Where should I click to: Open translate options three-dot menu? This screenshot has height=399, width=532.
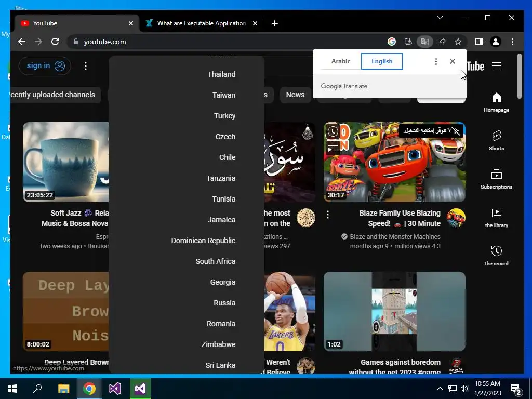coord(436,61)
